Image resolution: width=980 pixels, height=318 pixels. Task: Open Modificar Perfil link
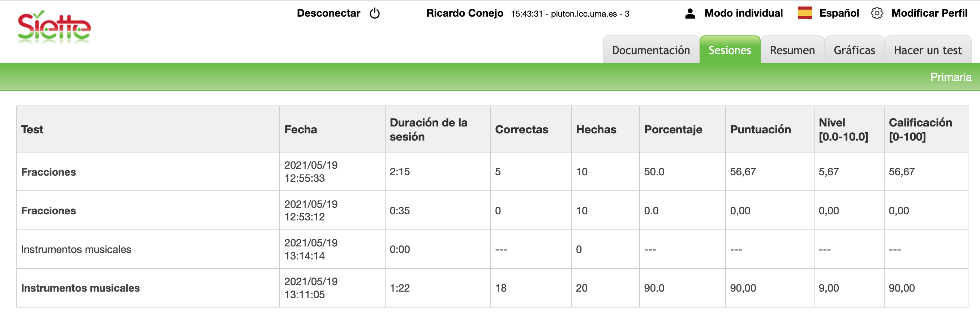(x=929, y=13)
